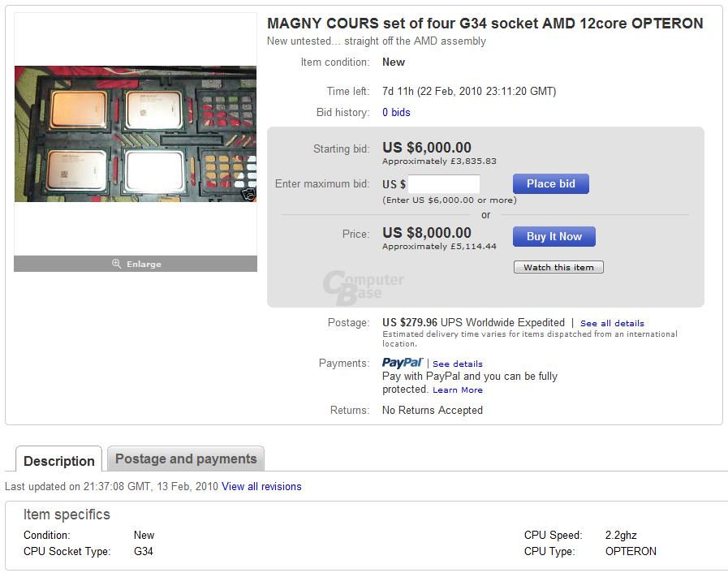Click the CPU Speed value 2.2ghz
Screen dimensions: 728x577
click(x=621, y=536)
